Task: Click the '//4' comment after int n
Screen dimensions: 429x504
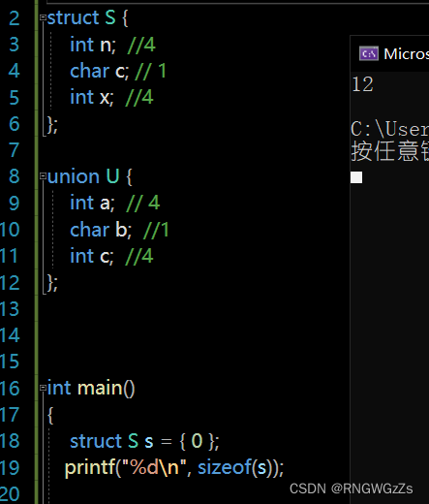Action: click(141, 45)
